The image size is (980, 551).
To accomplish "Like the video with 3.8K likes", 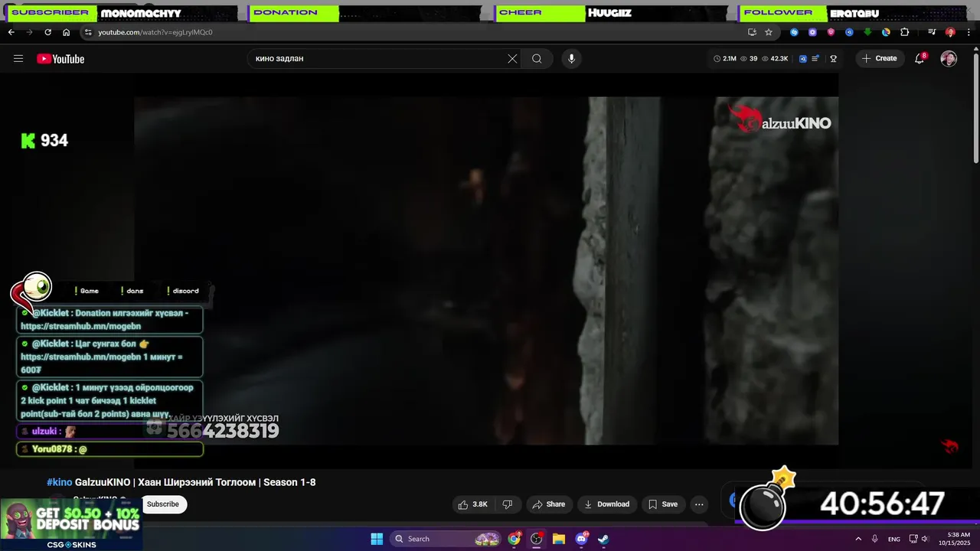I will pos(473,504).
